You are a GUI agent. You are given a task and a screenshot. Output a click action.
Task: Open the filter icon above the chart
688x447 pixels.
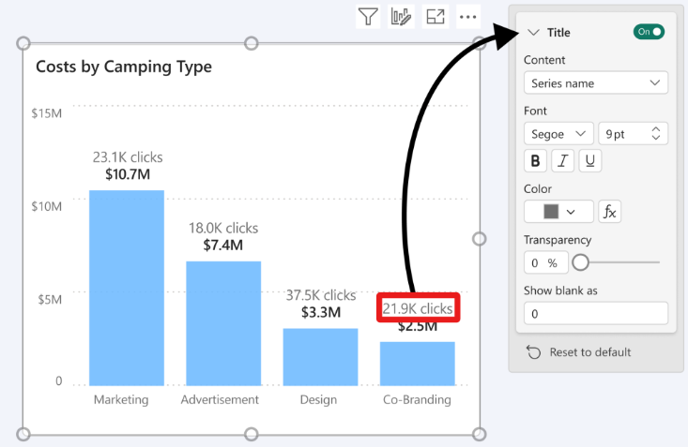(368, 17)
